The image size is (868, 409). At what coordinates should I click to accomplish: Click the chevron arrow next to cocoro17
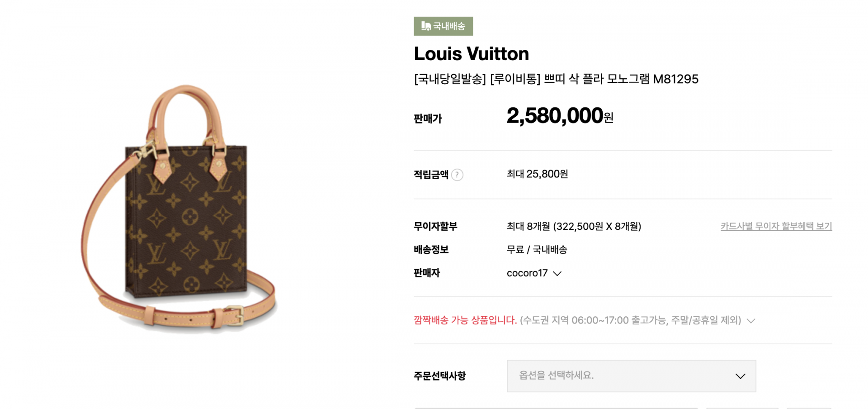click(557, 273)
